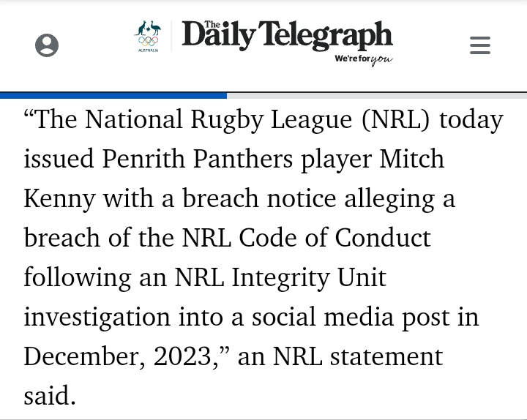Click the phrase "breach notice"
The width and height of the screenshot is (527, 420).
tap(259, 198)
